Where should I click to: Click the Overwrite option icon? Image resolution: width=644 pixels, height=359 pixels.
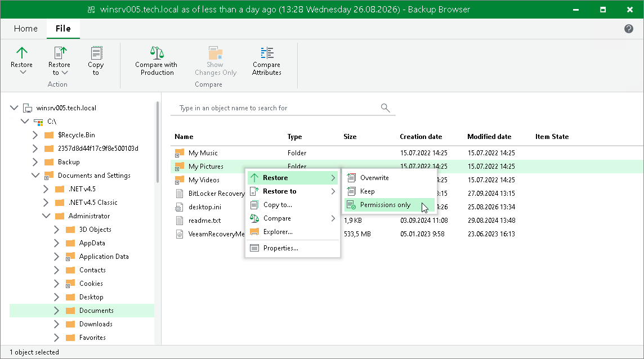coord(351,178)
